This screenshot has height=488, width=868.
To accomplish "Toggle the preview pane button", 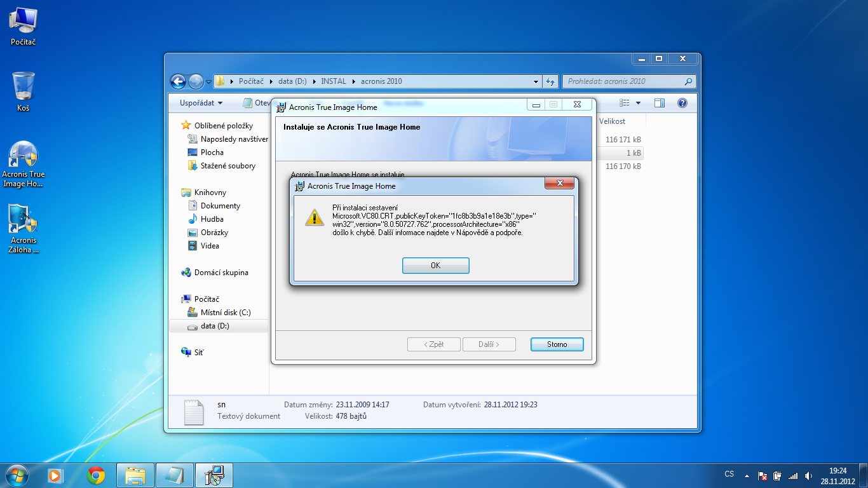I will click(660, 103).
